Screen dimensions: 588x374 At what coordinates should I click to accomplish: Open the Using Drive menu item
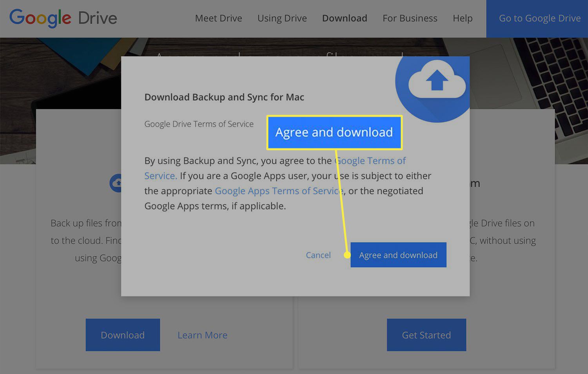pos(282,18)
